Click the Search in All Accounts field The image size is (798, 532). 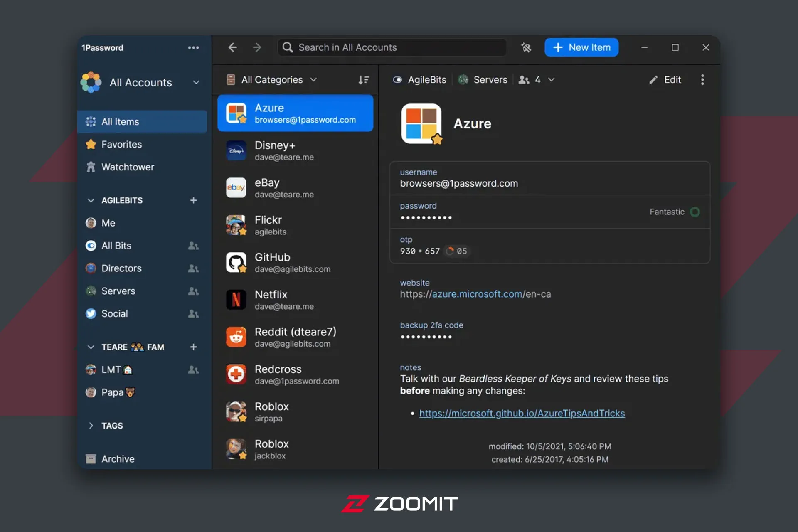tap(392, 47)
